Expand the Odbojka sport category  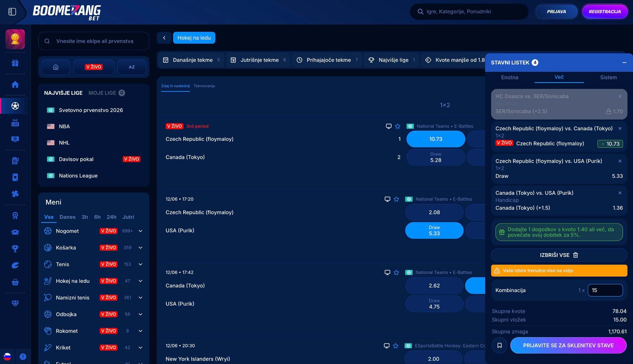point(140,314)
